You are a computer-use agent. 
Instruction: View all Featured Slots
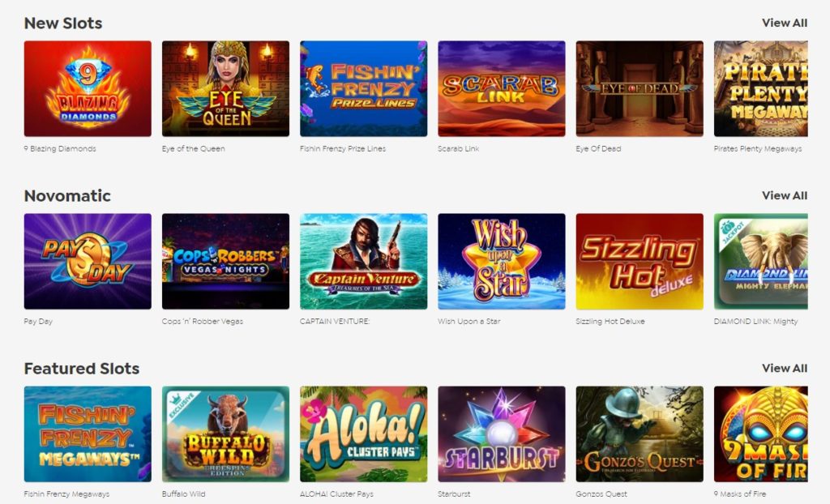pyautogui.click(x=785, y=368)
